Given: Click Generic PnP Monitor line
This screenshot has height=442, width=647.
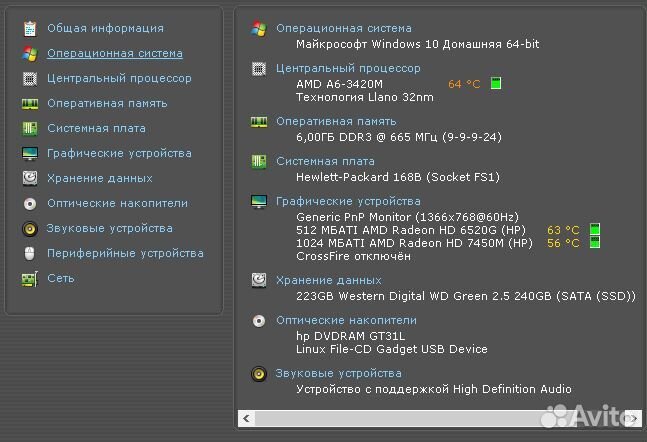Looking at the screenshot, I should [x=408, y=217].
